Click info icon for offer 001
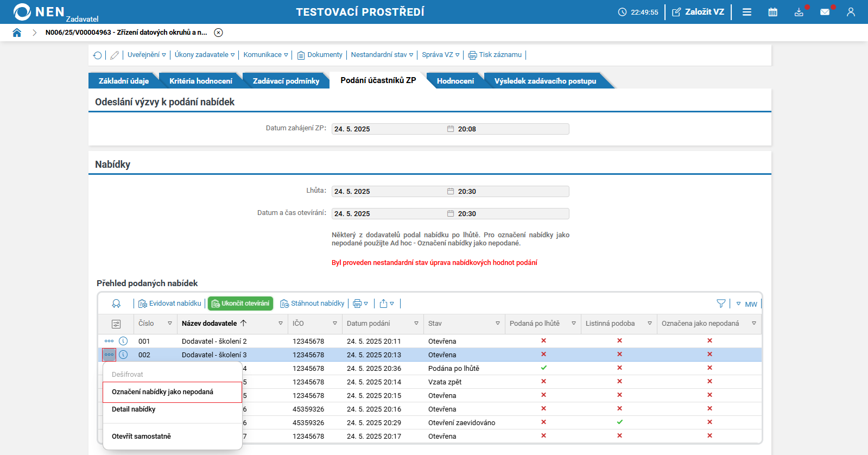Screen dimensions: 868x455 (123, 341)
